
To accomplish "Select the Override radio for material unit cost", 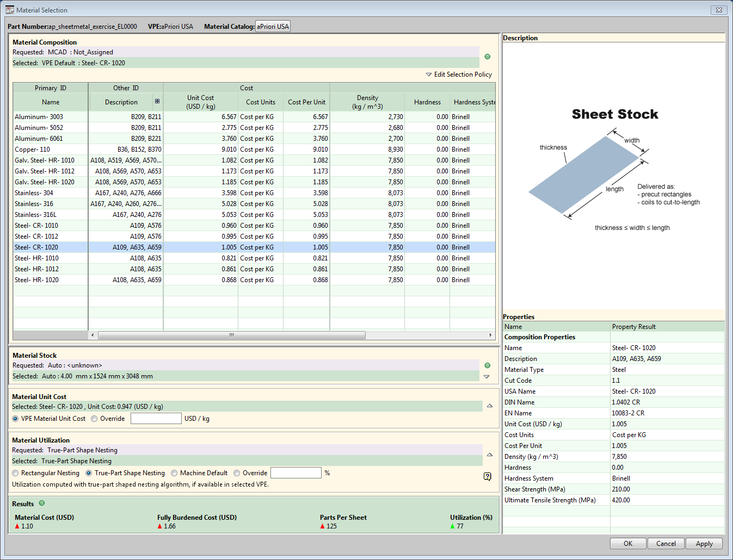I will [94, 419].
